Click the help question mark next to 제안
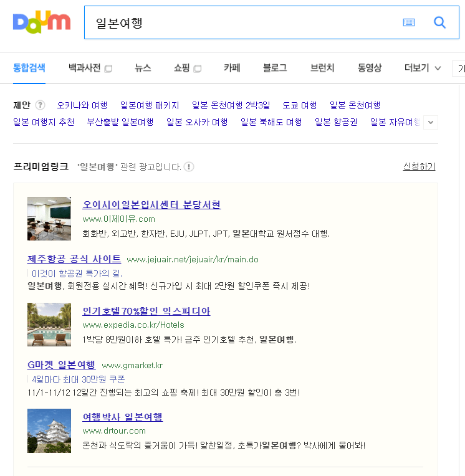This screenshot has height=476, width=465. (x=41, y=105)
